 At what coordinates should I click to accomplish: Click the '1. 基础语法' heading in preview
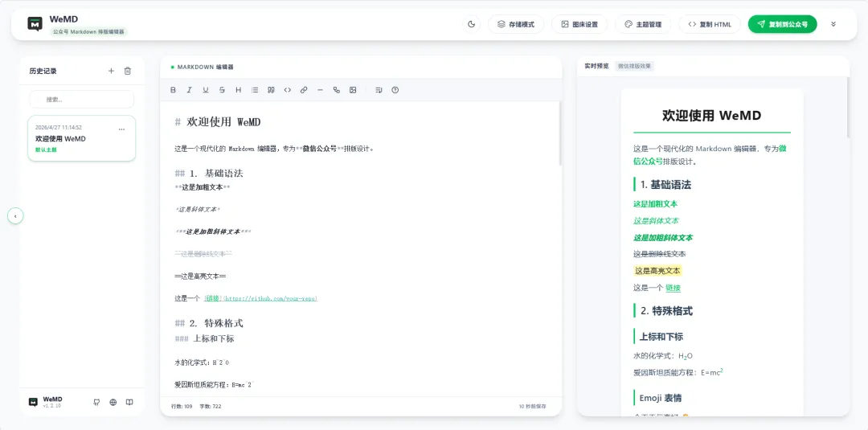point(665,185)
